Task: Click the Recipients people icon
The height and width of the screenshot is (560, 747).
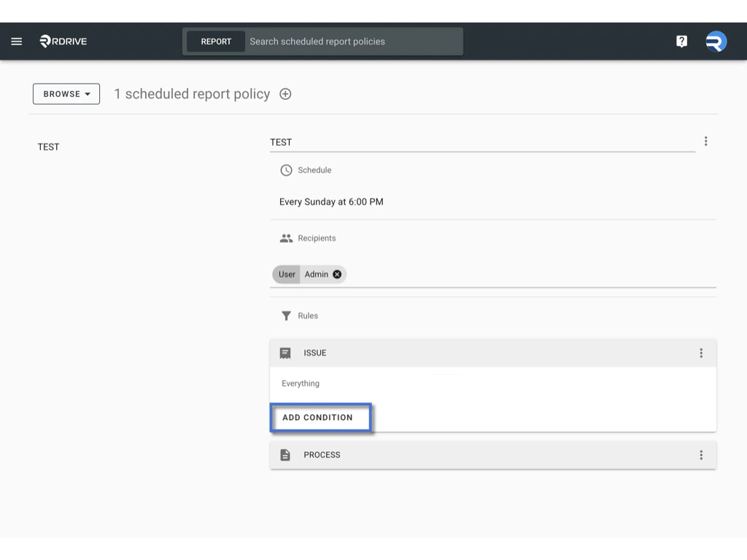Action: click(285, 238)
